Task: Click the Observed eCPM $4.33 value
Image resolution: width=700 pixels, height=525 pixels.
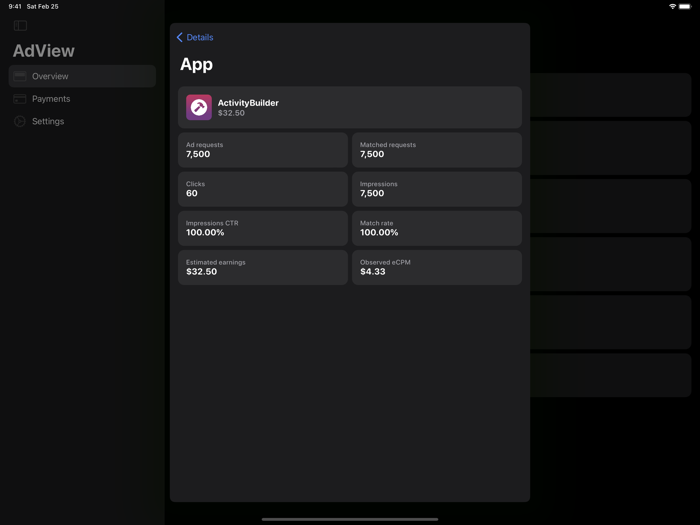Action: pos(372,271)
